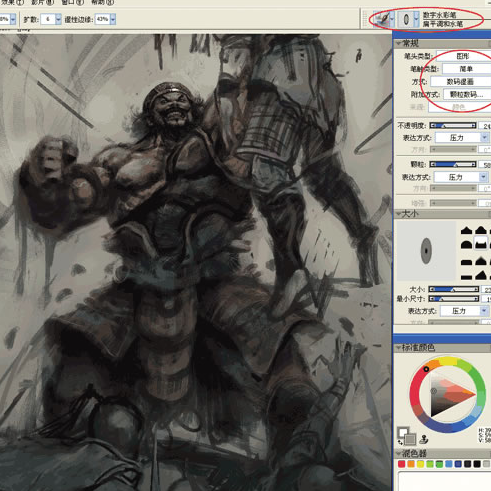This screenshot has height=491, width=491.
Task: Collapse the 大小 (Size) panel section
Action: click(x=399, y=213)
